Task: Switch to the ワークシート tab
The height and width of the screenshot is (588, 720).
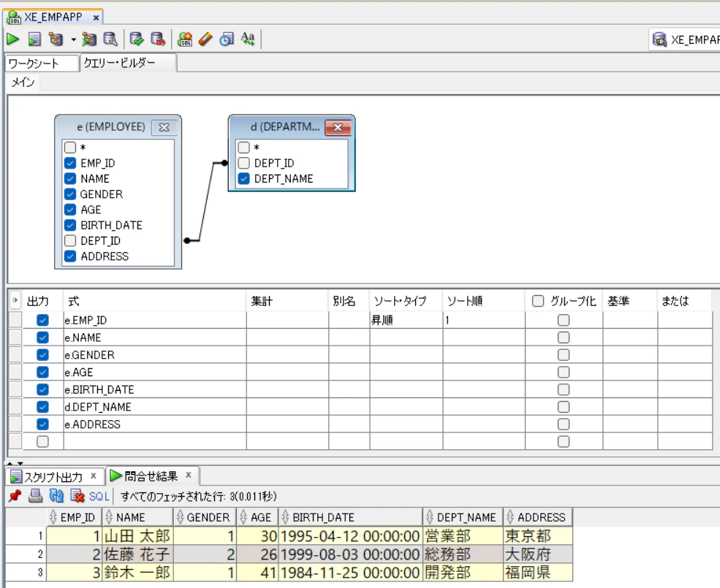Action: pyautogui.click(x=42, y=64)
